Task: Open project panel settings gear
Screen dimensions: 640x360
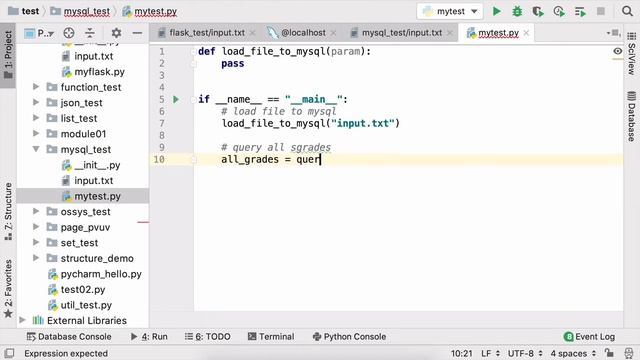Action: click(x=116, y=33)
